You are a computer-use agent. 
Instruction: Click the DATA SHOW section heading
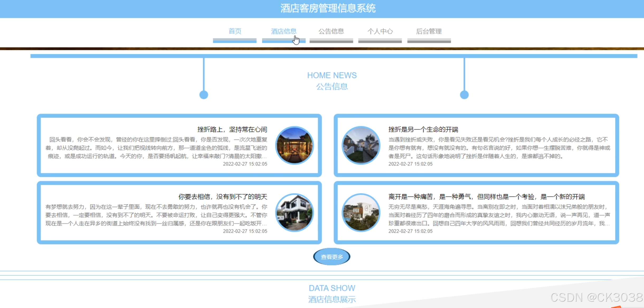[x=332, y=288]
